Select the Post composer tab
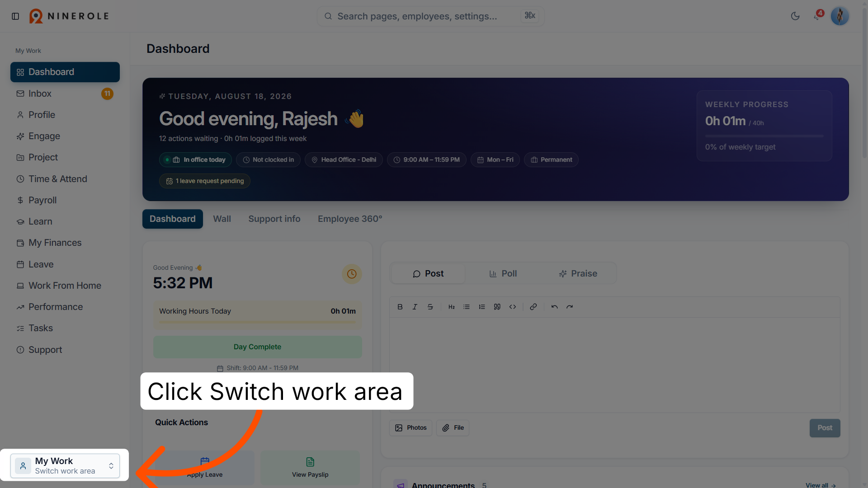The height and width of the screenshot is (488, 868). [x=428, y=274]
